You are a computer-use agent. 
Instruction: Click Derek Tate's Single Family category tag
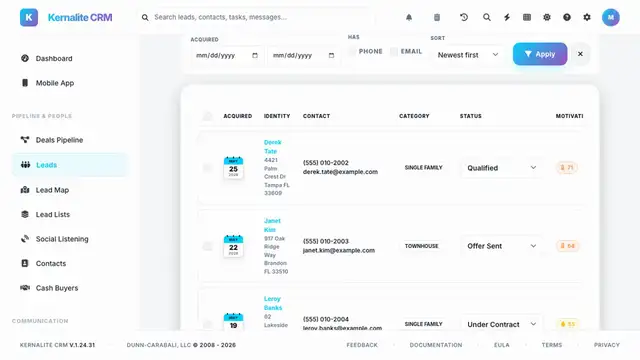tap(423, 168)
